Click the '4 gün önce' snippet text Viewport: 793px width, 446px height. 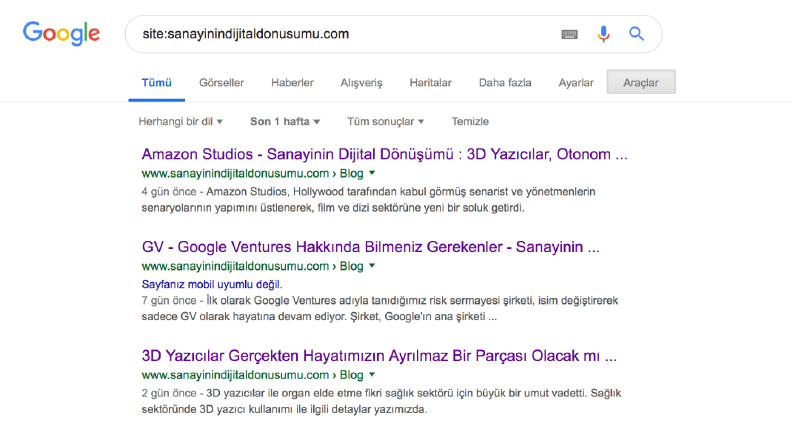[169, 192]
